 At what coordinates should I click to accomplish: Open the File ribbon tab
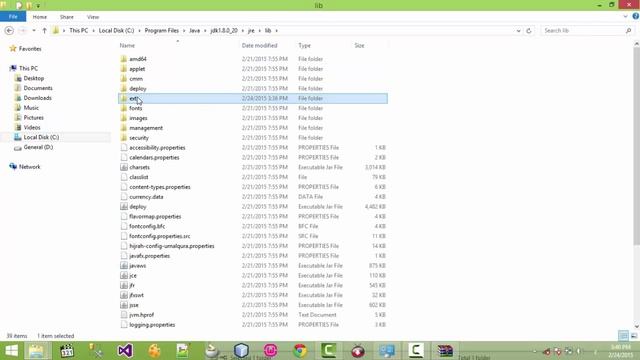[13, 17]
